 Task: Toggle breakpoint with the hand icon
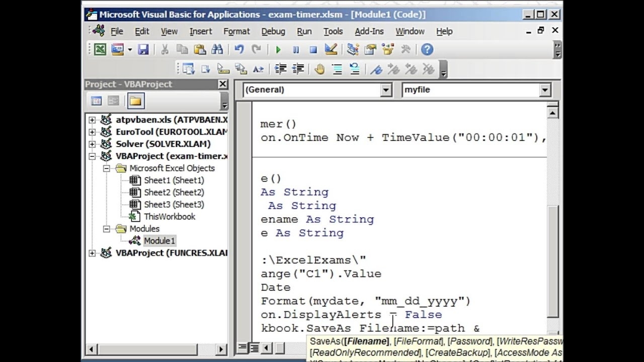coord(319,69)
